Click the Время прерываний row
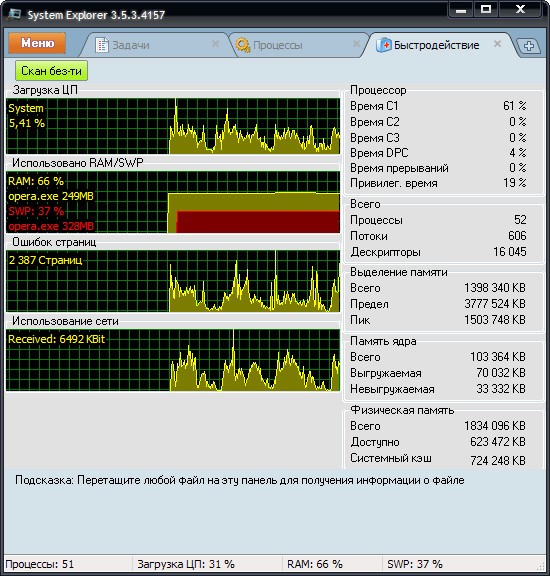Viewport: 550px width, 576px height. (x=438, y=168)
